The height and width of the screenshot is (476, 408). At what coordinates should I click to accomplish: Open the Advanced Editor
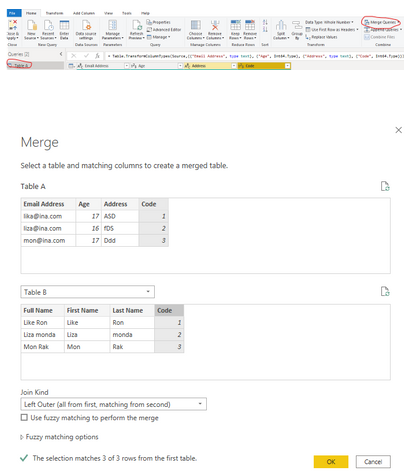164,30
